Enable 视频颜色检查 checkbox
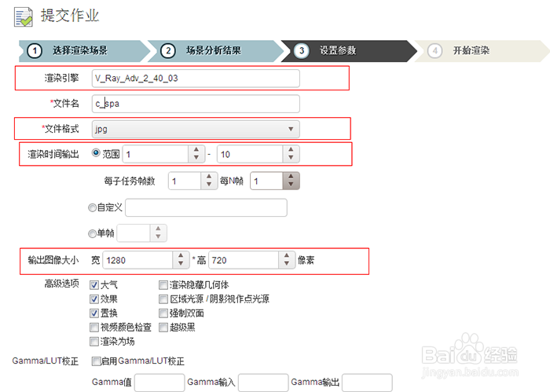 94,328
